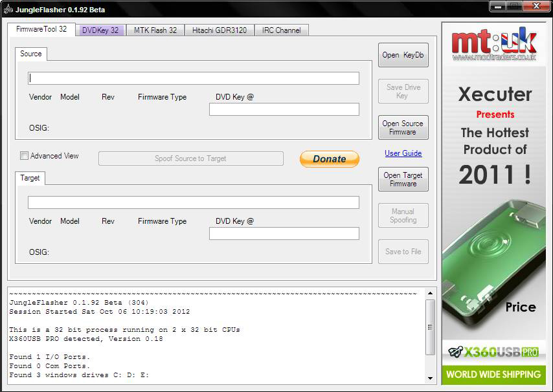This screenshot has width=553, height=392.
Task: Focus the Source firmware path field
Action: coord(194,78)
